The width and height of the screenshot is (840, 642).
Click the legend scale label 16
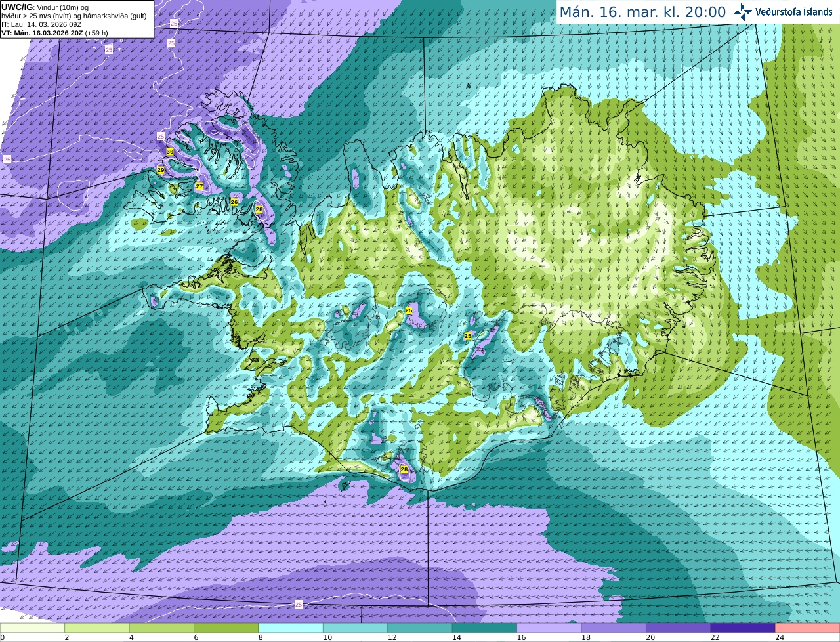click(x=521, y=637)
